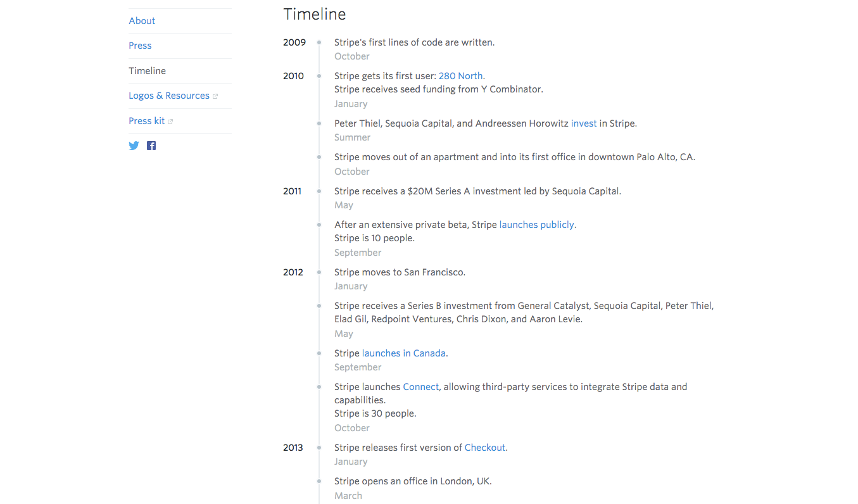Image resolution: width=858 pixels, height=504 pixels.
Task: Click timeline dot for first lines of code
Action: pos(319,42)
